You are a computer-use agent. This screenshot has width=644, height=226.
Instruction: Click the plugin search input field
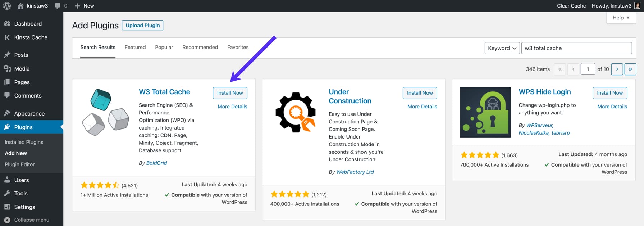(x=576, y=48)
